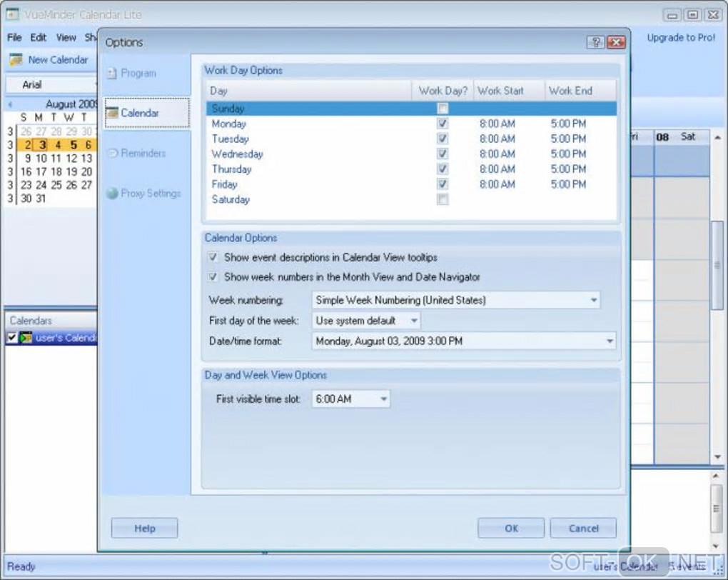Viewport: 728px width, 580px height.
Task: Click the August 2009 month title
Action: click(71, 104)
